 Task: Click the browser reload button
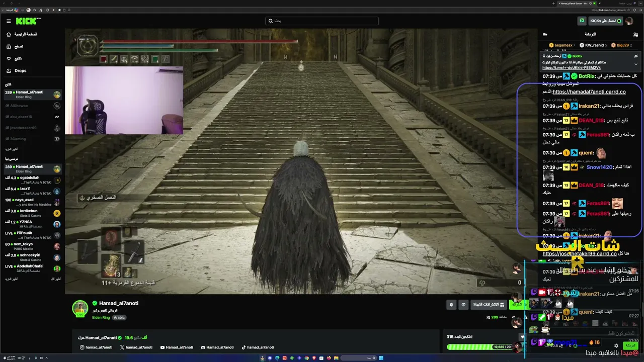[634, 10]
